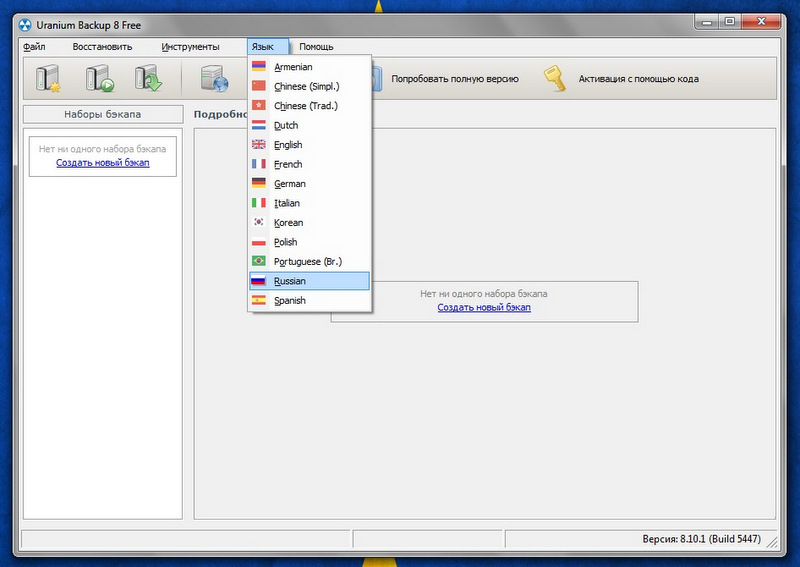
Task: Click the Dutch flag icon
Action: (x=259, y=125)
